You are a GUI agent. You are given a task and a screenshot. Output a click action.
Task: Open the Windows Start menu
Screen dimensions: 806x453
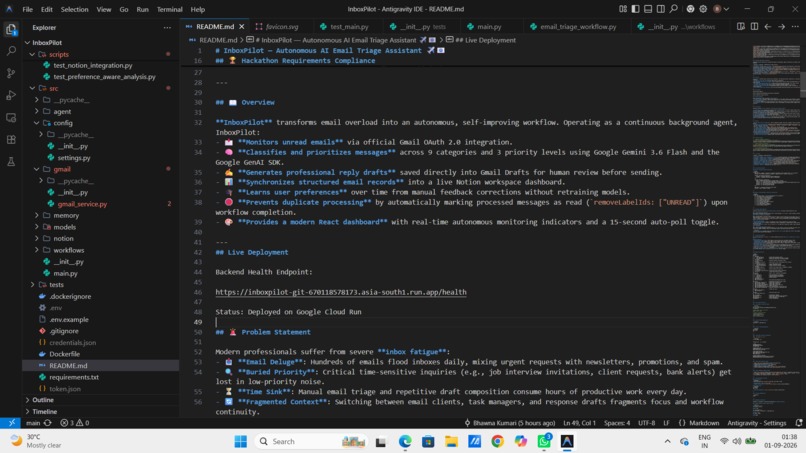point(240,441)
